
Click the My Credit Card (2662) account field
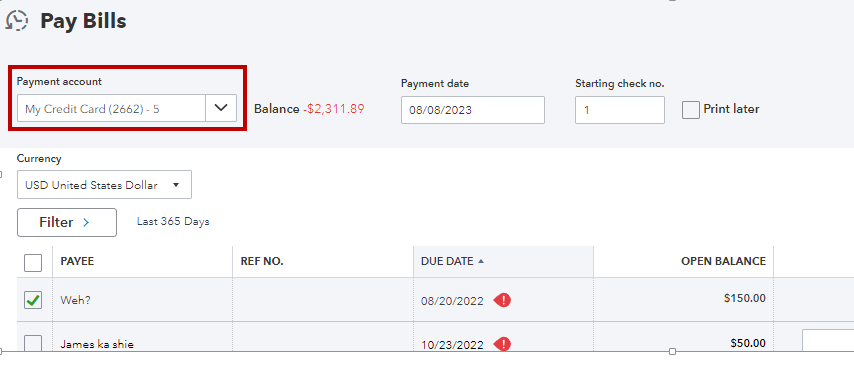pyautogui.click(x=111, y=108)
